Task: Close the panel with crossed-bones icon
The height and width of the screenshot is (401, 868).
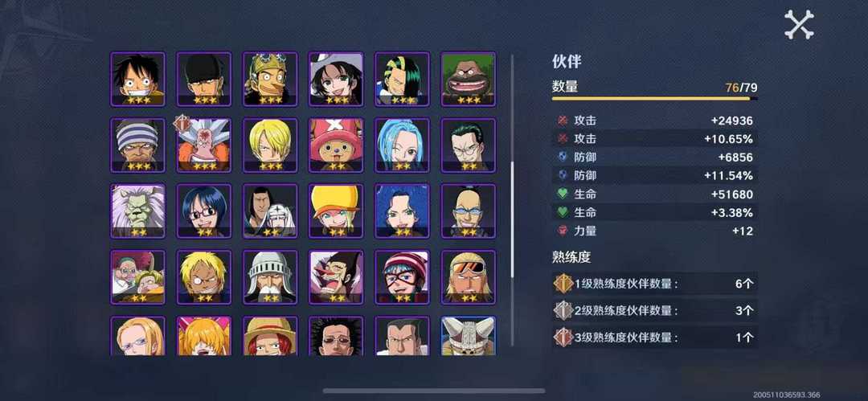Action: pyautogui.click(x=800, y=24)
